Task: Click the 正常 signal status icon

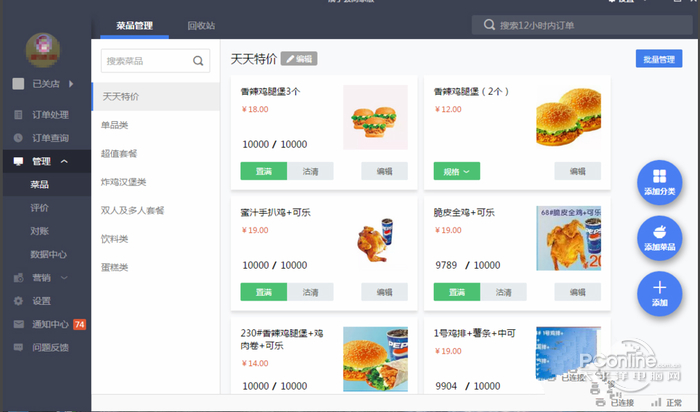Action: pos(656,402)
